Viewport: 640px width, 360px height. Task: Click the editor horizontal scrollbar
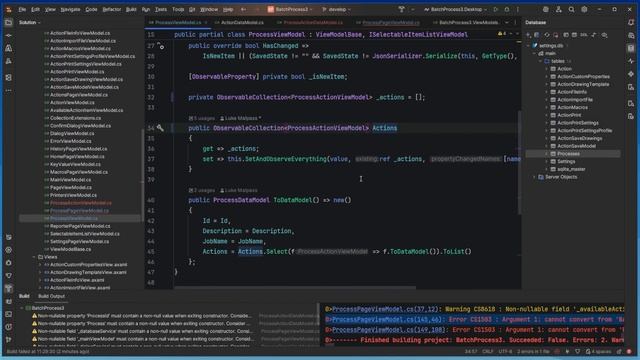tap(295, 287)
